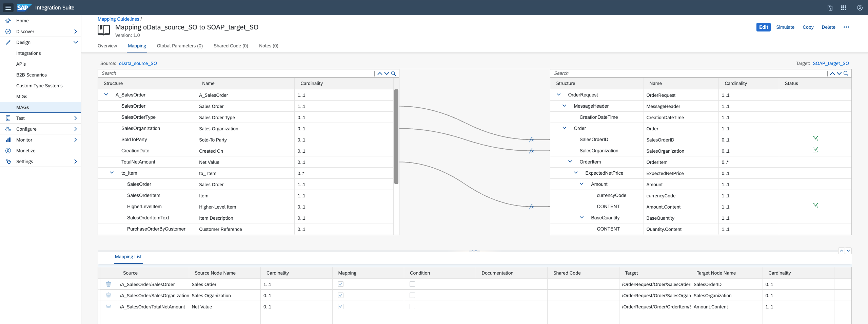Viewport: 868px width, 324px height.
Task: Collapse the ExpectedNetPrice target node
Action: pyautogui.click(x=576, y=173)
